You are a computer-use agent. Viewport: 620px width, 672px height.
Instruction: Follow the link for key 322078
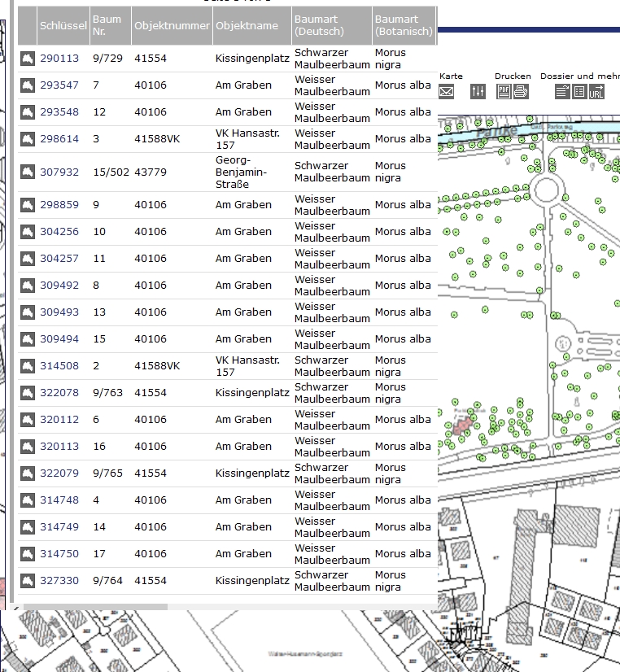click(59, 393)
